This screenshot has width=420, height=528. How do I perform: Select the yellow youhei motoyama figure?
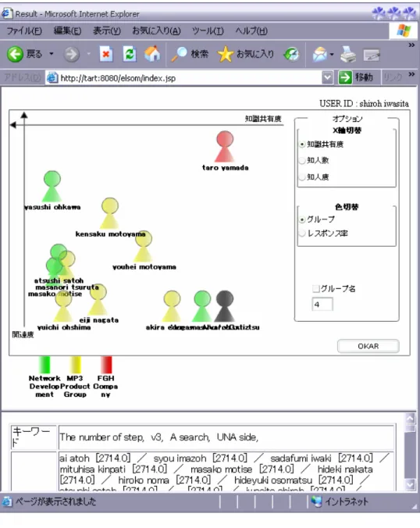point(144,247)
